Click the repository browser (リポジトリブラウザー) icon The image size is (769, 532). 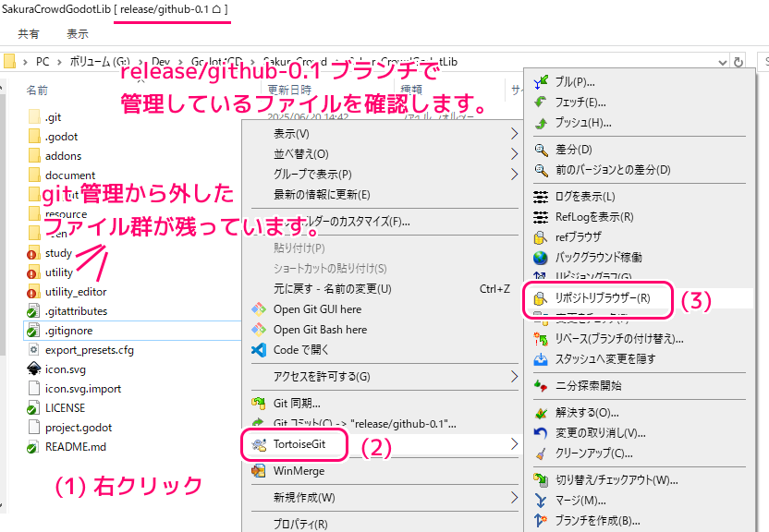pyautogui.click(x=541, y=298)
